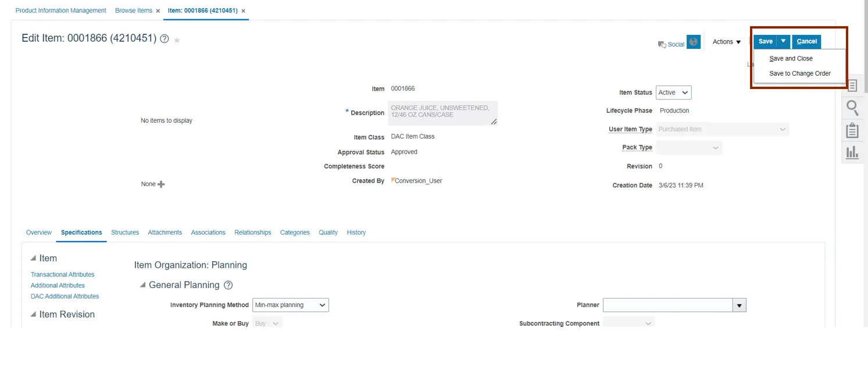
Task: Choose Save and Close menu option
Action: [x=791, y=59]
